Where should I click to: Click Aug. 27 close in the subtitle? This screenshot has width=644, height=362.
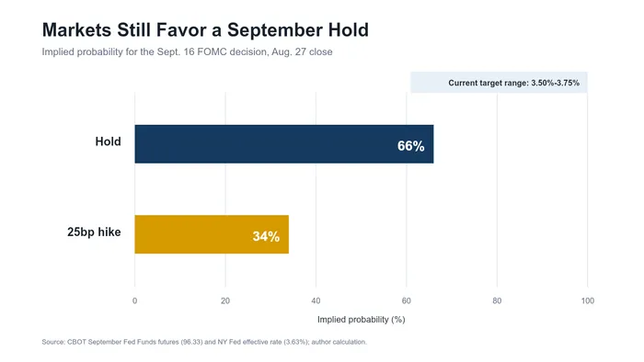(302, 52)
